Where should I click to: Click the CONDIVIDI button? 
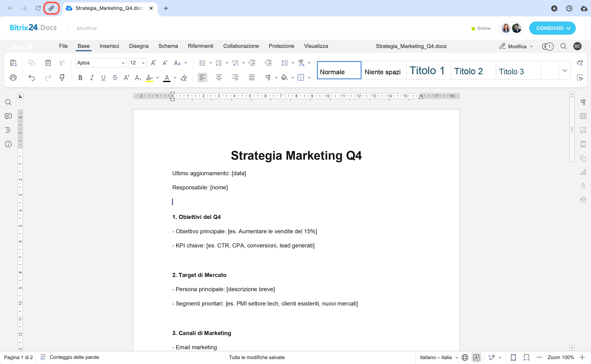tap(552, 28)
